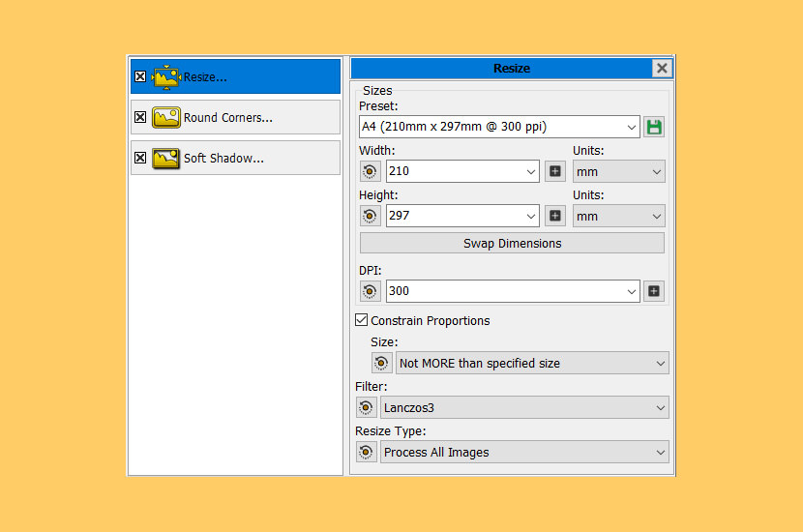Select the Resize... action row
This screenshot has width=803, height=532.
pos(235,76)
